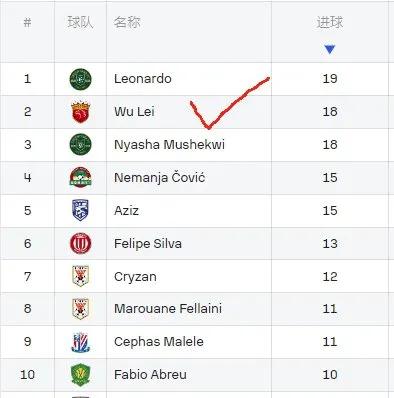Click Leonardo's green team badge
The height and width of the screenshot is (398, 394).
tap(81, 79)
